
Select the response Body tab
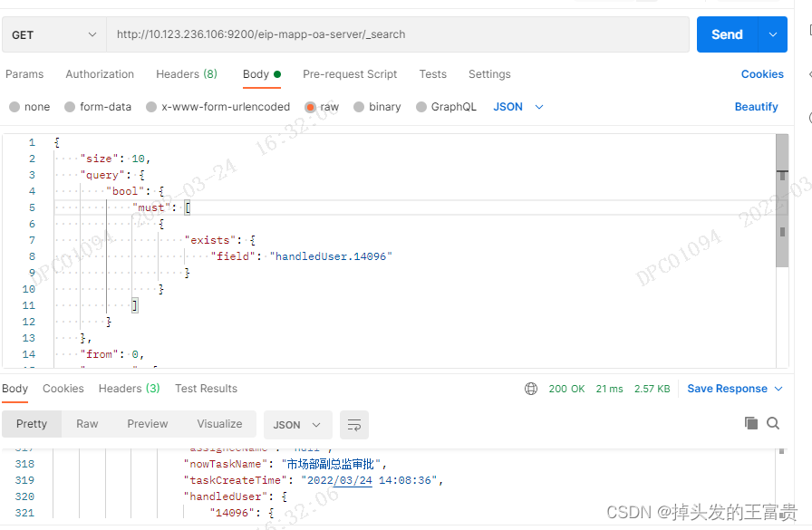pyautogui.click(x=14, y=389)
